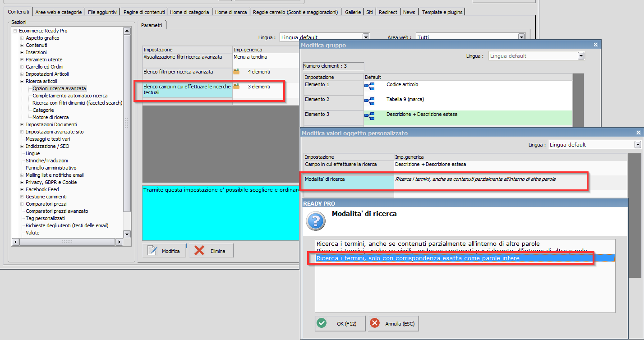Image resolution: width=644 pixels, height=340 pixels.
Task: Expand the Impostazioni Documenti node
Action: coord(22,124)
